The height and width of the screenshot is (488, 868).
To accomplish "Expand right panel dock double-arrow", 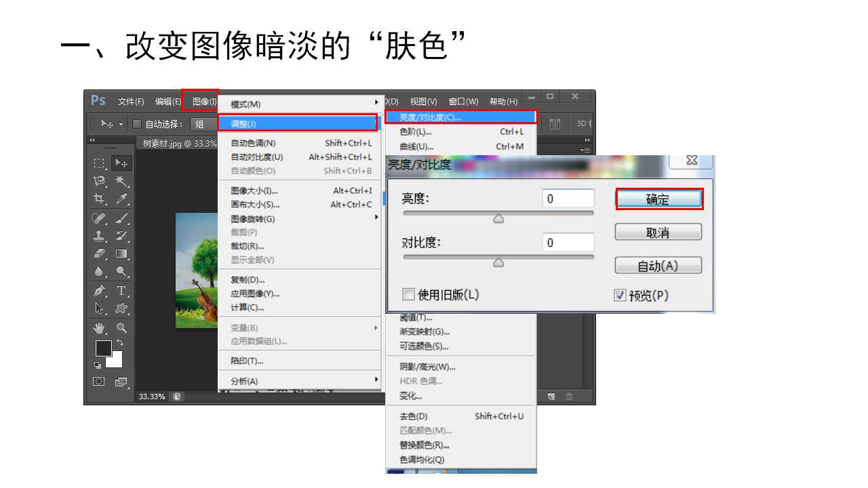I will [587, 140].
